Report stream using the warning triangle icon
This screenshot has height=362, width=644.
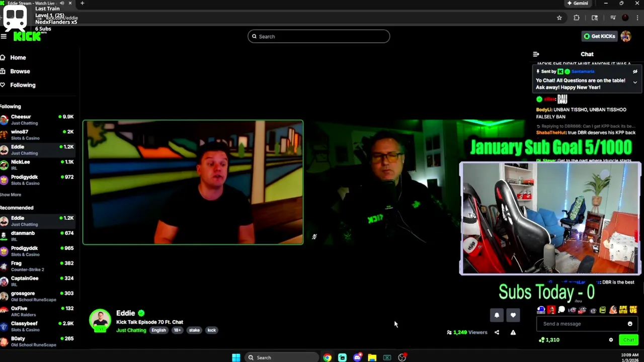point(513,332)
